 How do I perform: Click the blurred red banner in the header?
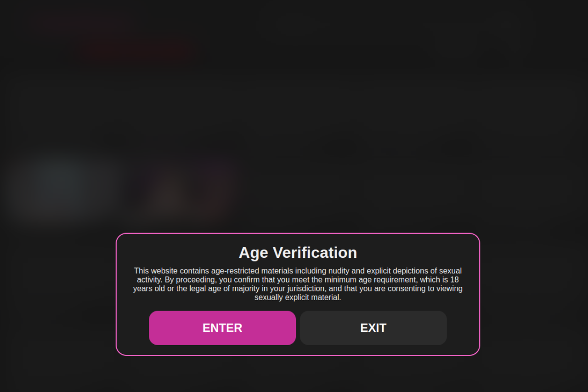point(133,51)
